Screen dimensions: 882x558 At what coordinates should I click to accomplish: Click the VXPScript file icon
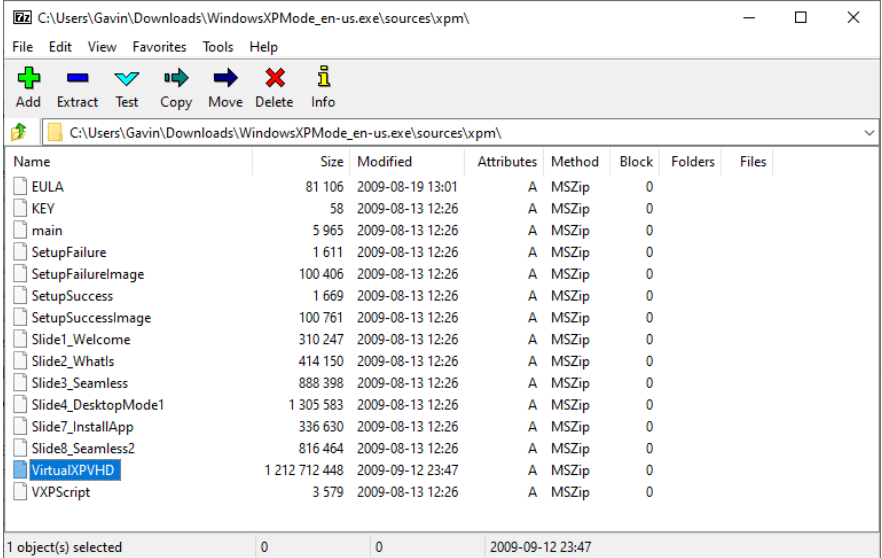(20, 492)
